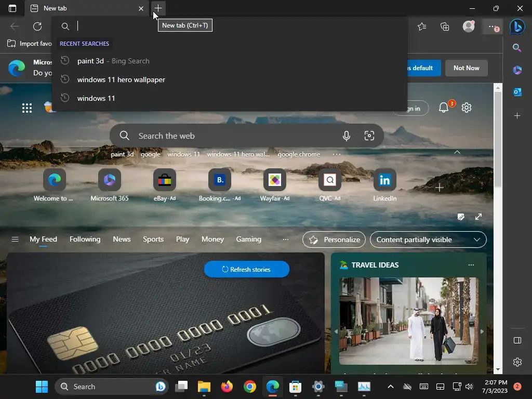Edit the background with pencil icon

coord(461,217)
